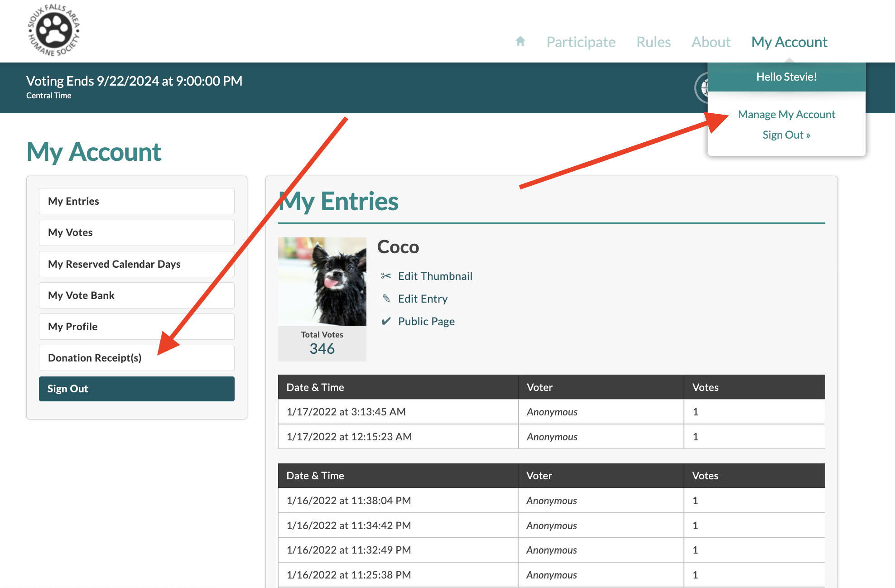Screen dimensions: 895x588
Task: Click the pencil icon beside Edit Entry
Action: click(386, 299)
